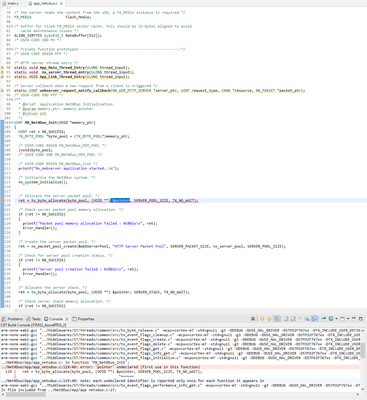
Task: Open the Properties view tab
Action: coord(83,319)
